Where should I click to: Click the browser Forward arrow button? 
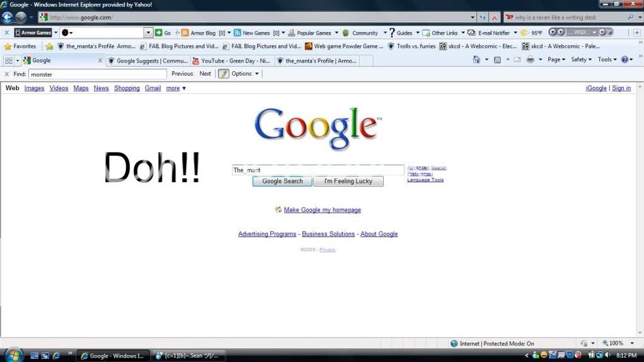pos(21,17)
